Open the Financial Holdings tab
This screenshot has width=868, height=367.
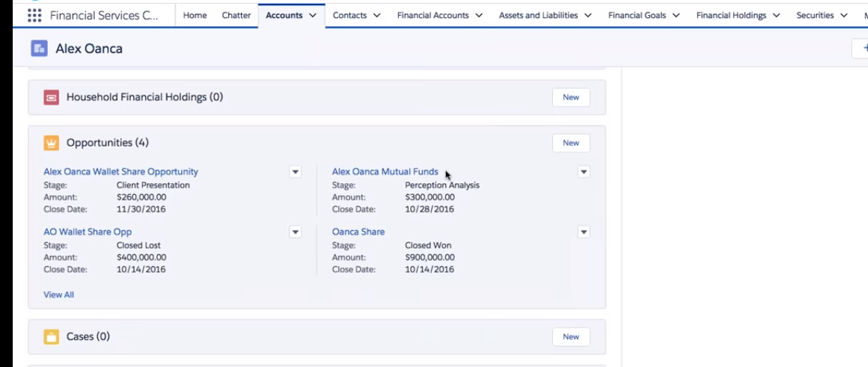point(731,16)
